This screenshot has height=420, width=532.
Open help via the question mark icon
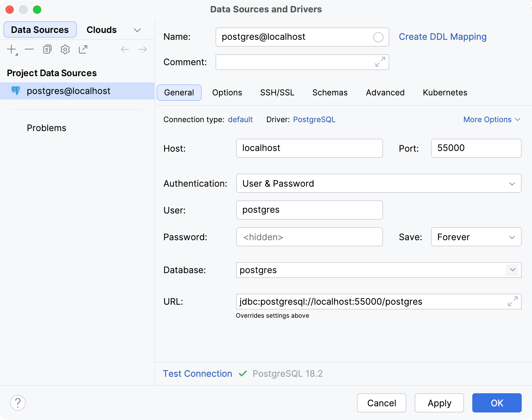pyautogui.click(x=18, y=403)
